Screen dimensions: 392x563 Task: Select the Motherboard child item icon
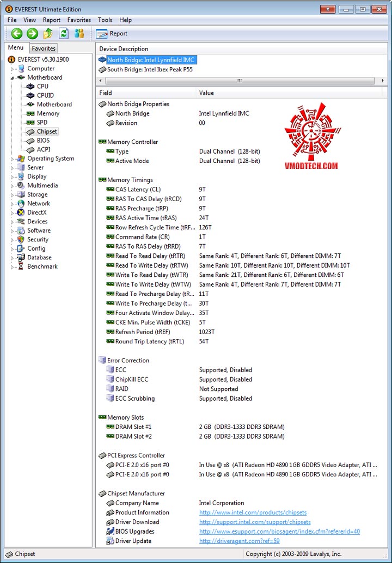click(30, 105)
